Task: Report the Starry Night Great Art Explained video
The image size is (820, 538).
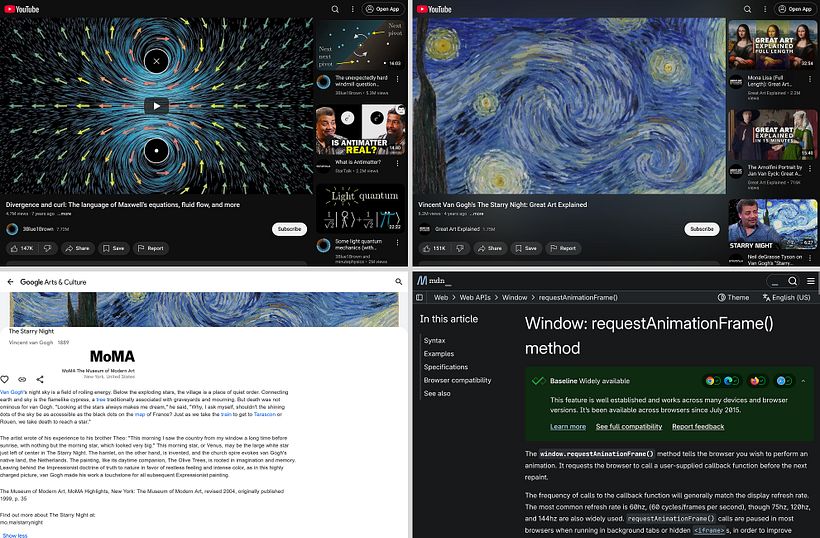Action: 563,248
